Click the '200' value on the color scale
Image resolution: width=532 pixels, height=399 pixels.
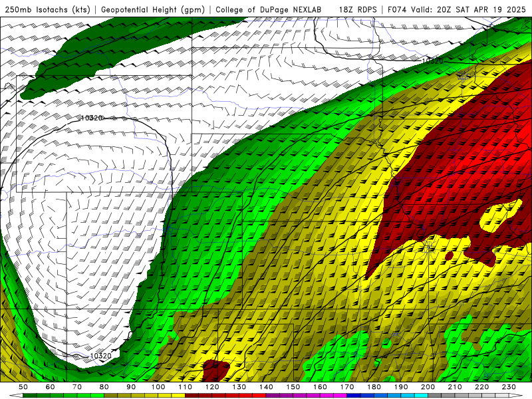click(428, 387)
